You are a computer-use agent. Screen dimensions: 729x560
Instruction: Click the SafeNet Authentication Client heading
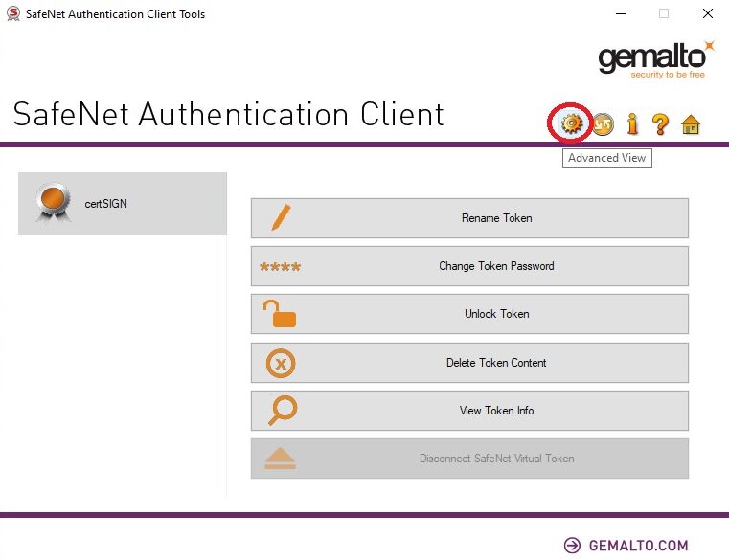pyautogui.click(x=229, y=114)
